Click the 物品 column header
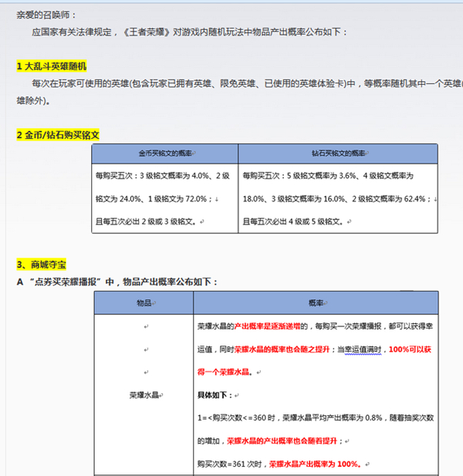 tap(144, 302)
